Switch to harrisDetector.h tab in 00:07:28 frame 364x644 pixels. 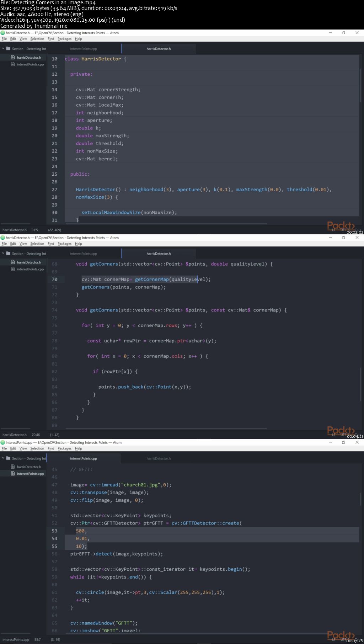coord(159,458)
